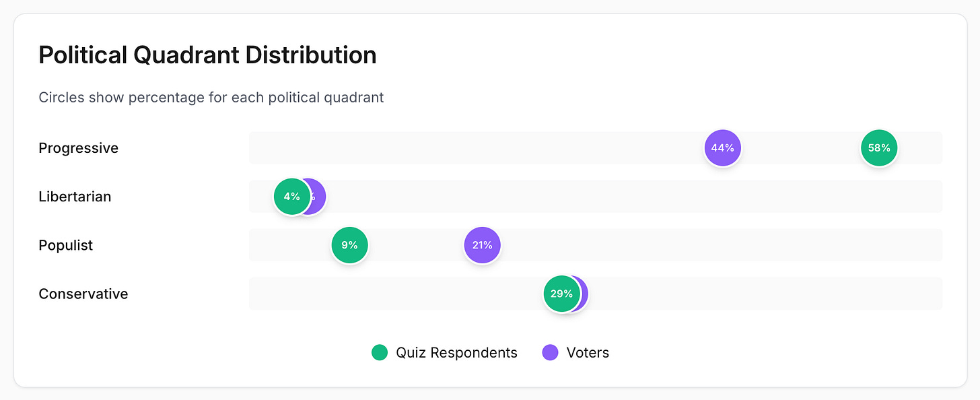Click the Libertarian row label
This screenshot has height=400, width=980.
coord(75,197)
